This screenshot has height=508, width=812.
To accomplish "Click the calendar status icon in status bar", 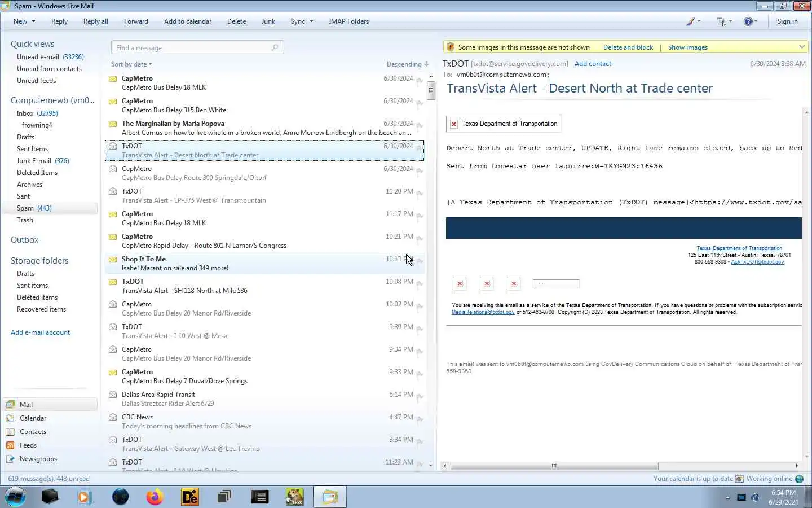I will (739, 479).
